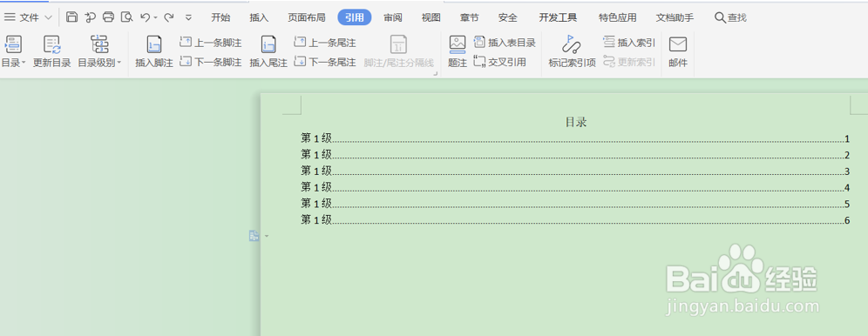Click the Redo icon
The width and height of the screenshot is (868, 336).
point(169,17)
